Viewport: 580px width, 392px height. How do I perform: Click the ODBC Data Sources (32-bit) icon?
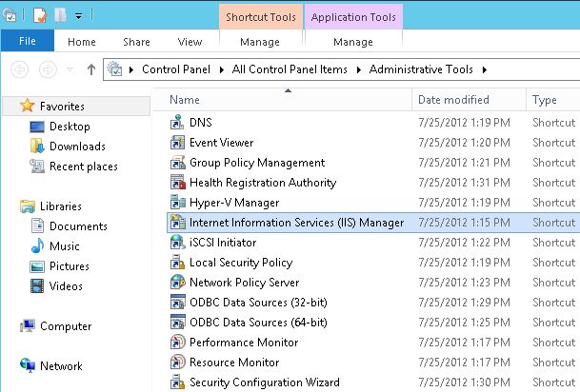point(177,302)
